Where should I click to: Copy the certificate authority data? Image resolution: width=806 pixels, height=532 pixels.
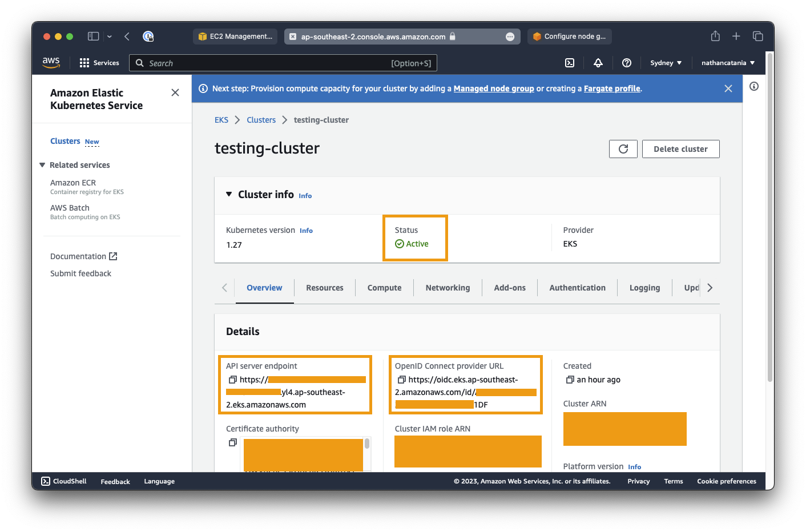232,442
